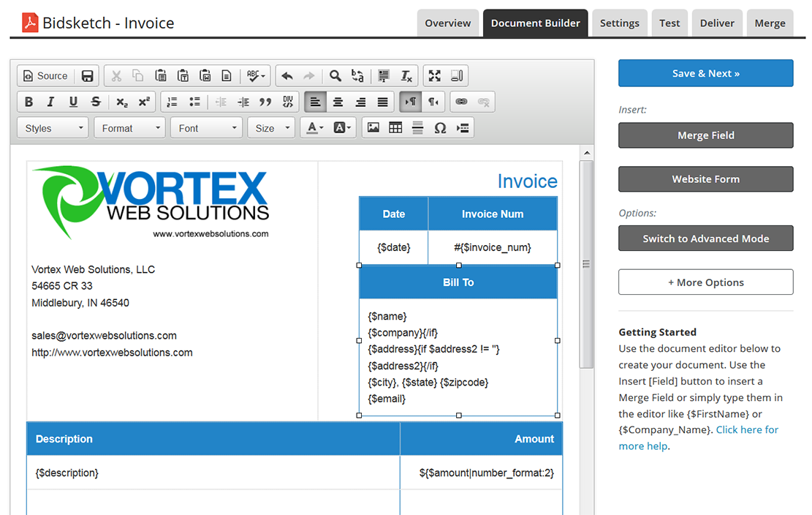Toggle bold formatting
Screen dimensions: 812x515
(x=29, y=102)
